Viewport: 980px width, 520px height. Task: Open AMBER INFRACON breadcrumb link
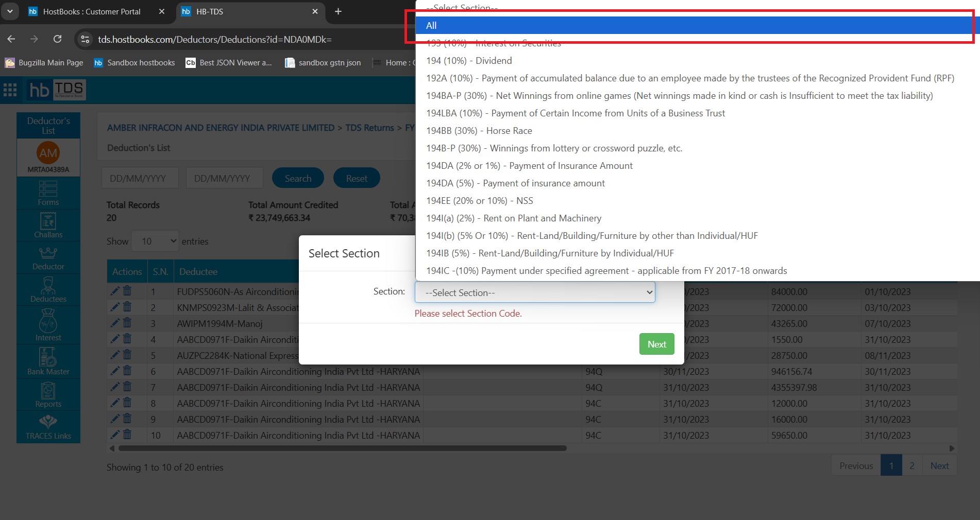coord(221,128)
